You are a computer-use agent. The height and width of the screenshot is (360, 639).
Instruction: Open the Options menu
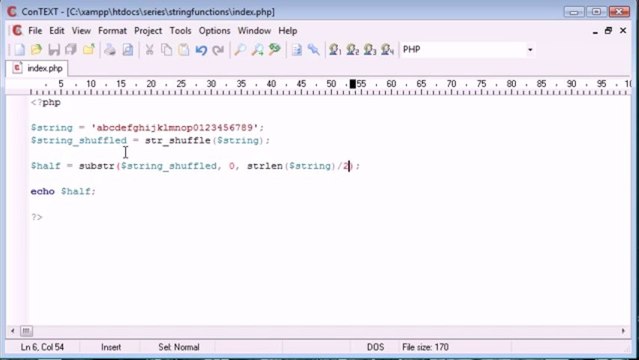click(x=214, y=31)
